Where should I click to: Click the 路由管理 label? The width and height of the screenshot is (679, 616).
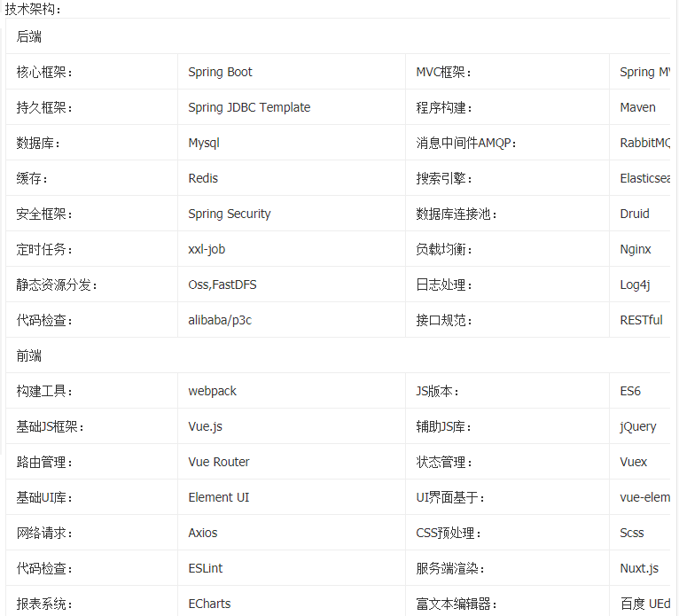(x=44, y=463)
